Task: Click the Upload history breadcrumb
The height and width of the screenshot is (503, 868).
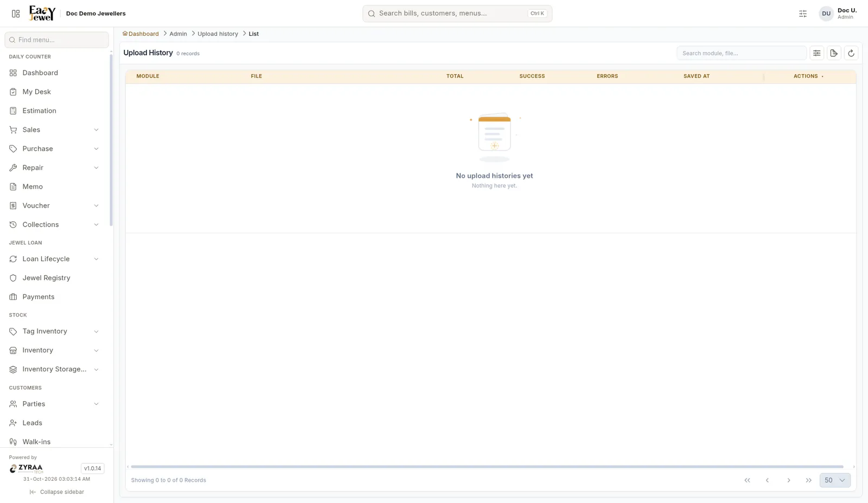Action: click(x=218, y=34)
